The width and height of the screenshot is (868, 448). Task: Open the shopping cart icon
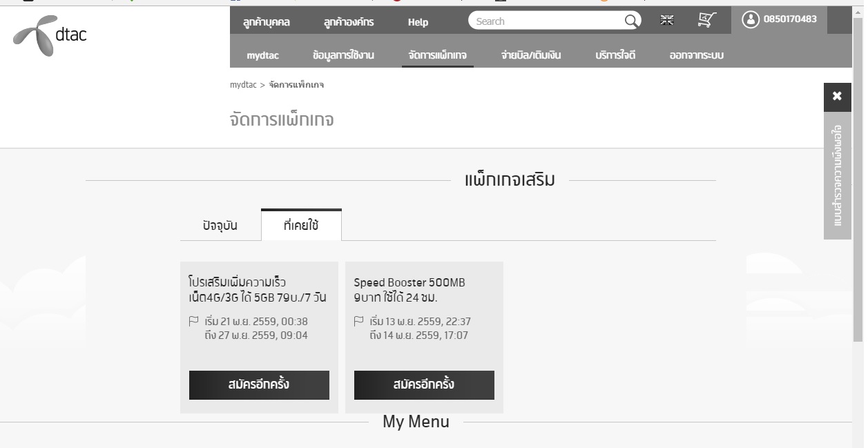tap(706, 20)
